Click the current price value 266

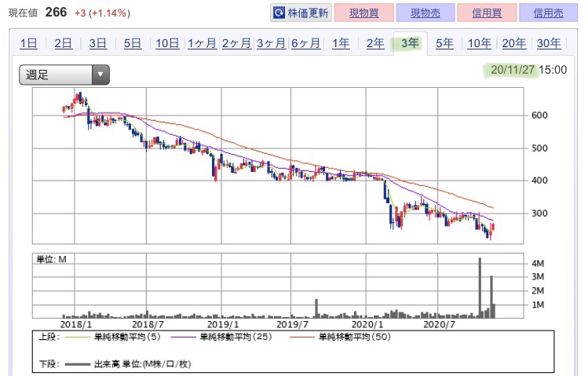[56, 13]
